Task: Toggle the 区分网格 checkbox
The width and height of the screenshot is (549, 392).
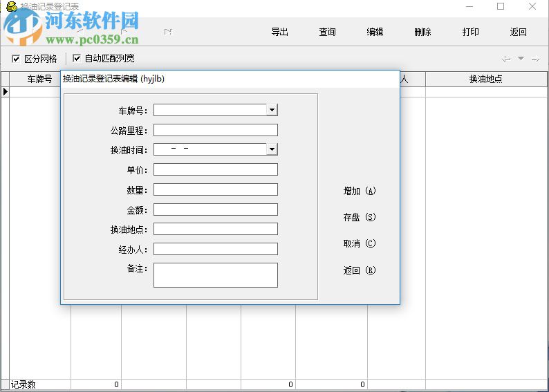Action: (x=16, y=59)
